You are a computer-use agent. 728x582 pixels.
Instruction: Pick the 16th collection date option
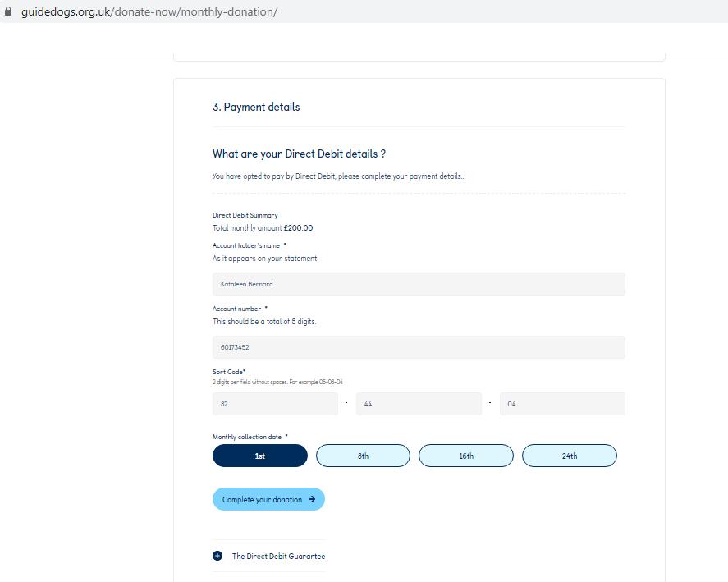465,456
